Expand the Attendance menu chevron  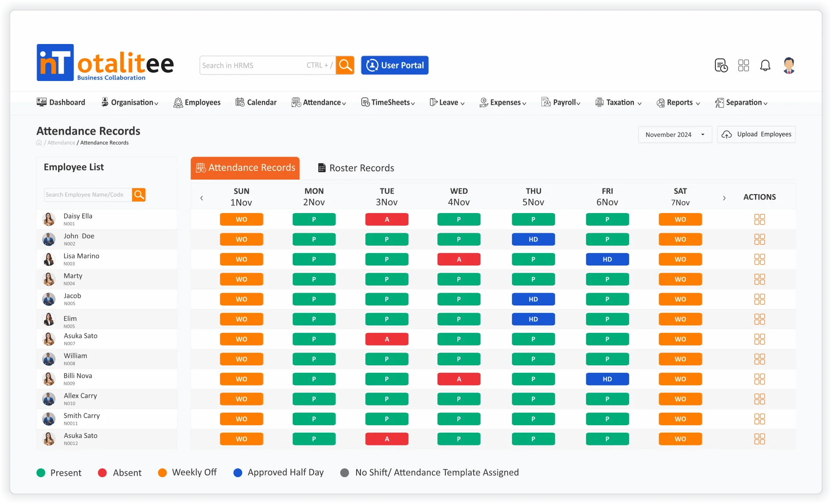(343, 103)
